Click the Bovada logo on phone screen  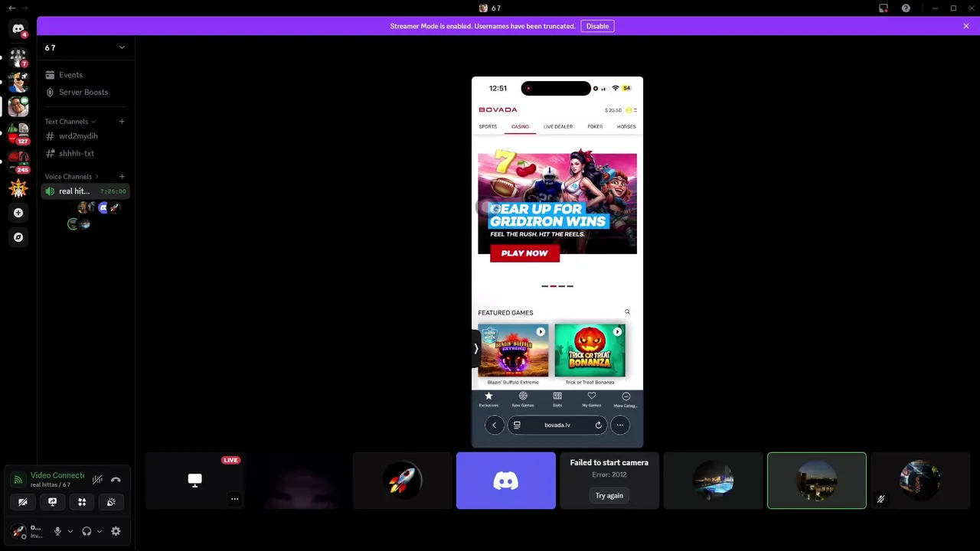click(x=498, y=109)
